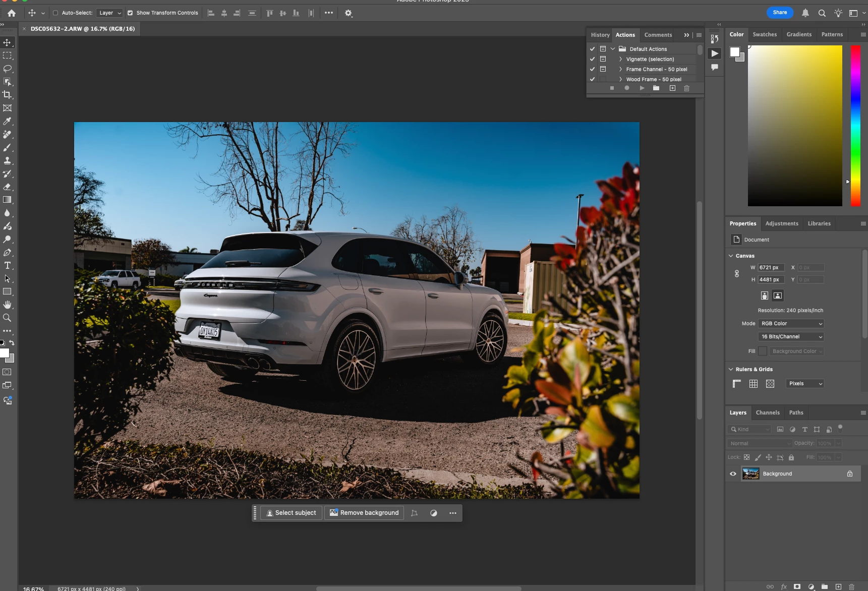Select the History Brush tool

(7, 173)
